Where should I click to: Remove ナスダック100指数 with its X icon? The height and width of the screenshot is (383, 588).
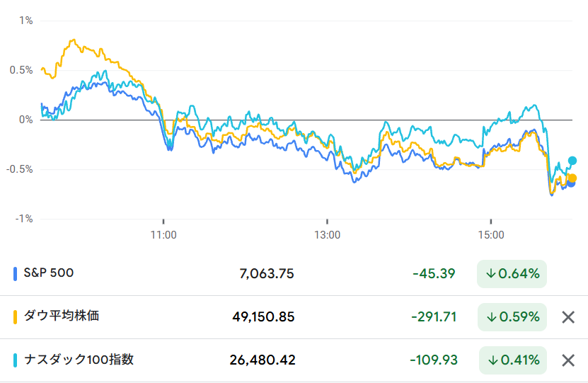[567, 360]
